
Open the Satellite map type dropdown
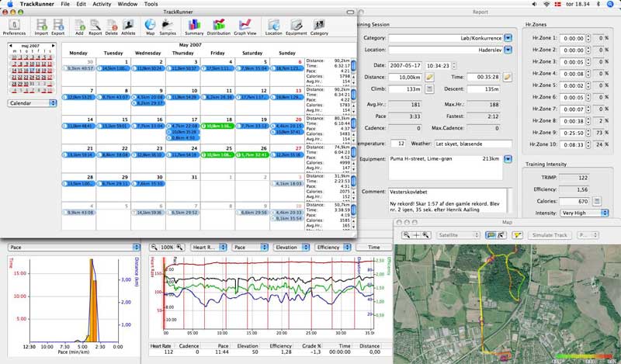[458, 235]
